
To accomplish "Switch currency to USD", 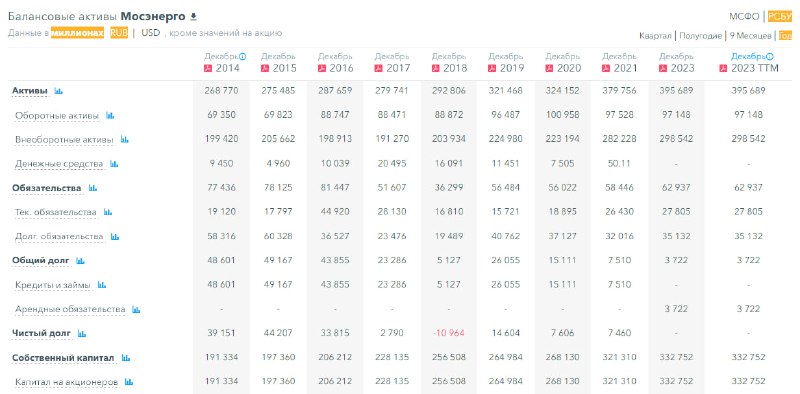I will tap(151, 33).
